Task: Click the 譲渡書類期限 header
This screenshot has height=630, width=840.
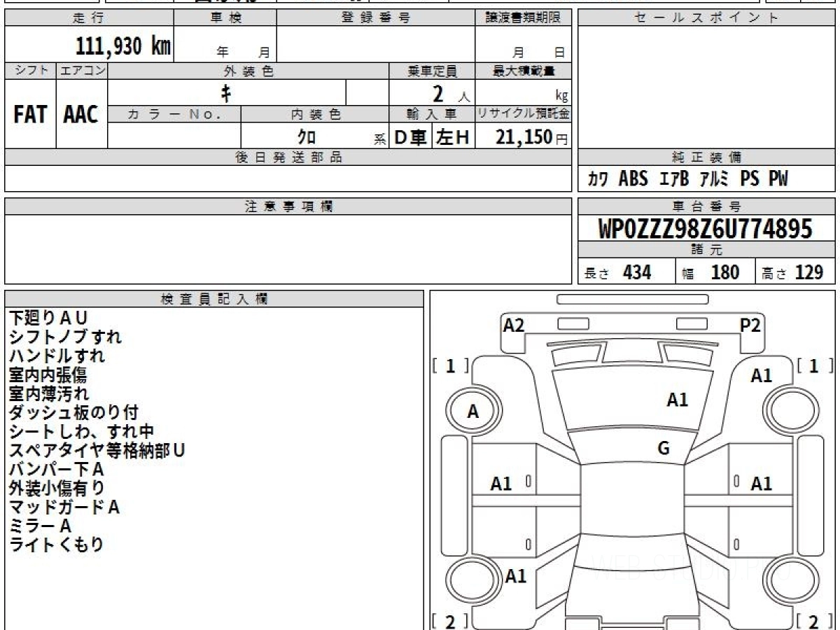Action: [x=523, y=18]
